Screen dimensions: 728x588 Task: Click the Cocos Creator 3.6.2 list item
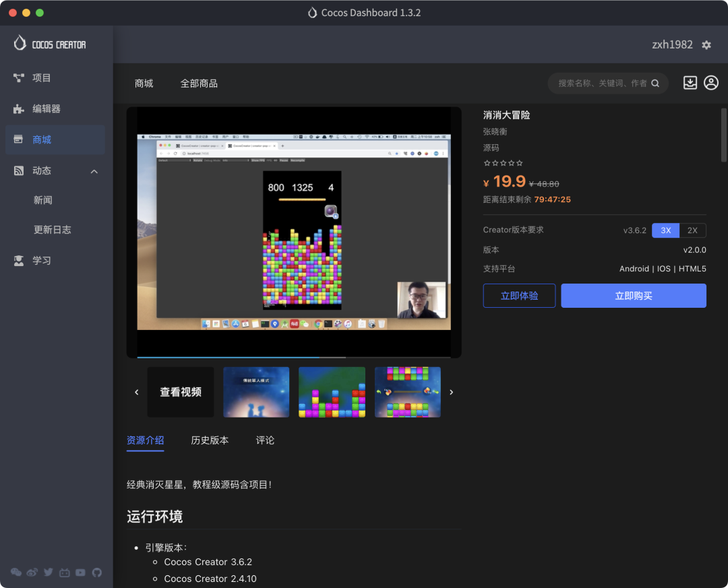[208, 562]
